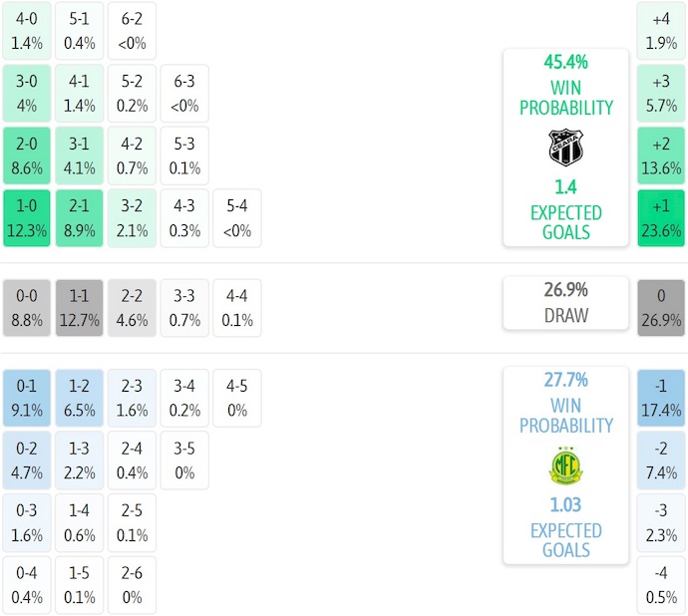Click the 0-0 scoreline box

point(27,308)
